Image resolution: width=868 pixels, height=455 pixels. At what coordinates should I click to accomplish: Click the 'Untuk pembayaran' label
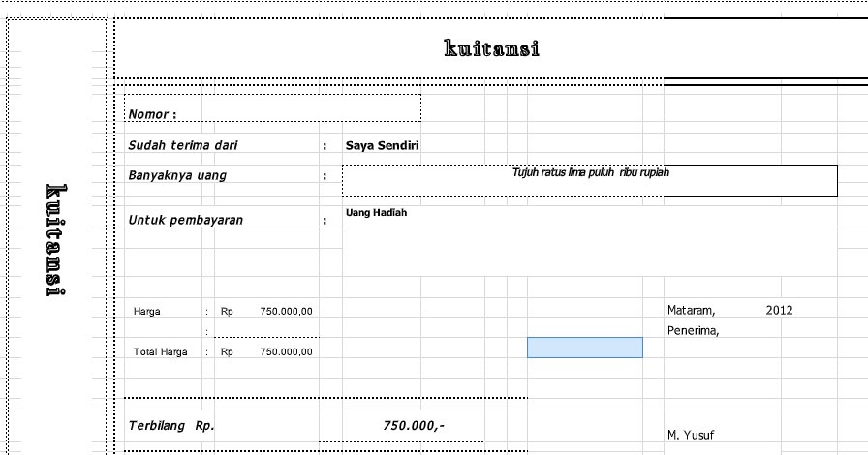coord(185,220)
